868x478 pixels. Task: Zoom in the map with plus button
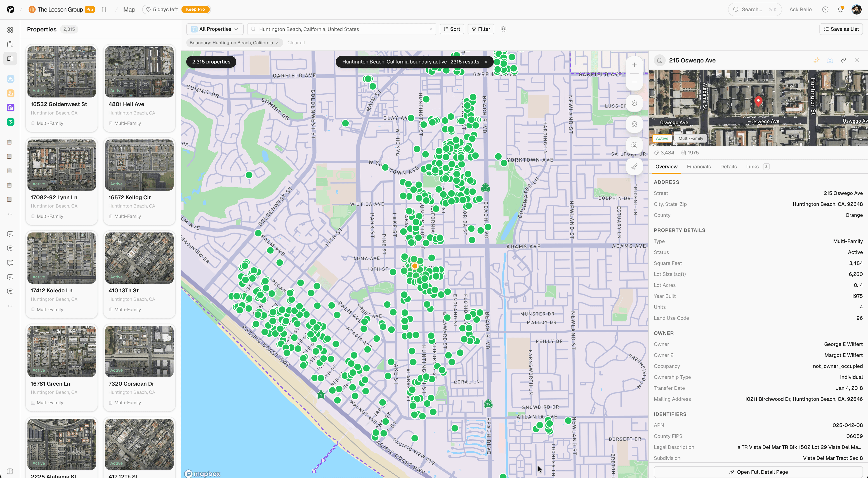click(x=634, y=65)
